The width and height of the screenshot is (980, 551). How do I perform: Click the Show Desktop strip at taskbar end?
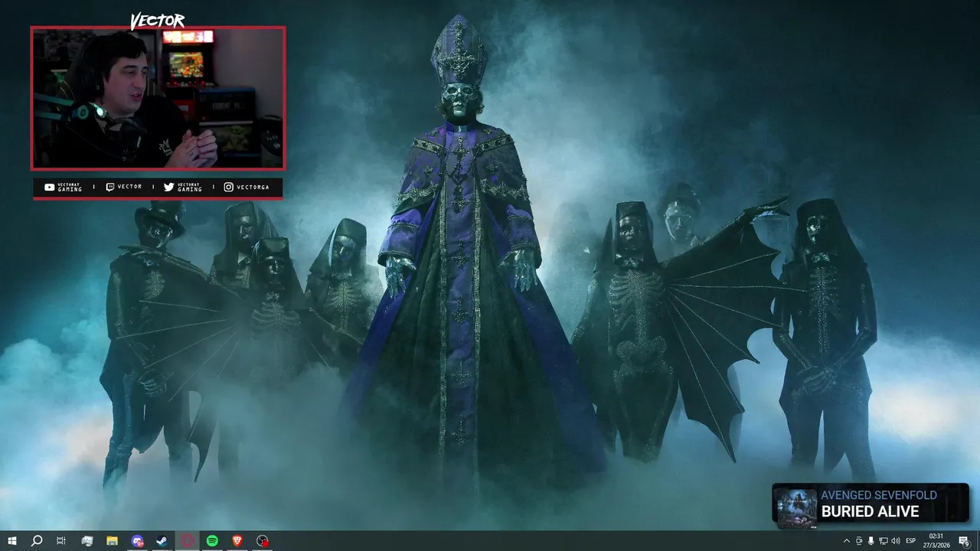(978, 541)
